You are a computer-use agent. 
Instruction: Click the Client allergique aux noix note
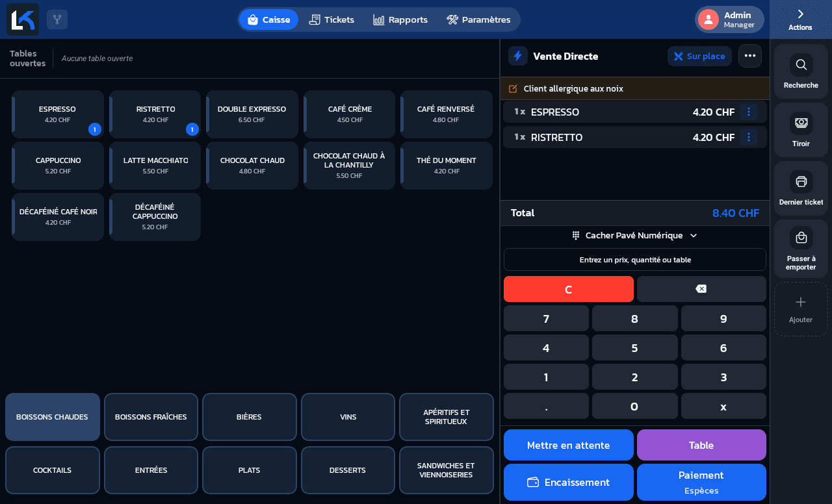click(x=573, y=89)
